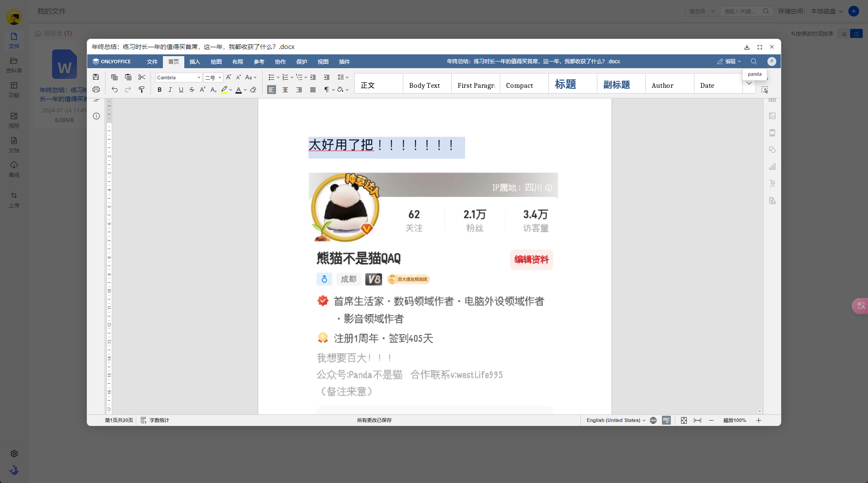Open image settings in right sidebar

[x=772, y=116]
